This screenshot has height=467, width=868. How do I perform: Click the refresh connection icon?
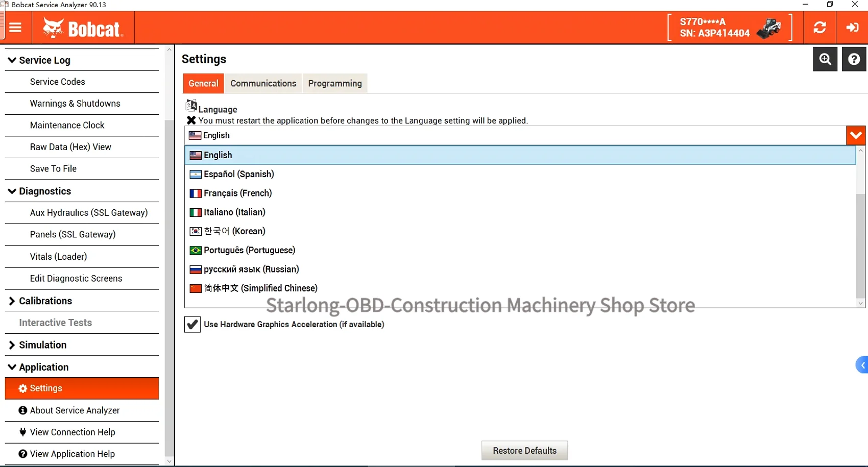tap(820, 28)
